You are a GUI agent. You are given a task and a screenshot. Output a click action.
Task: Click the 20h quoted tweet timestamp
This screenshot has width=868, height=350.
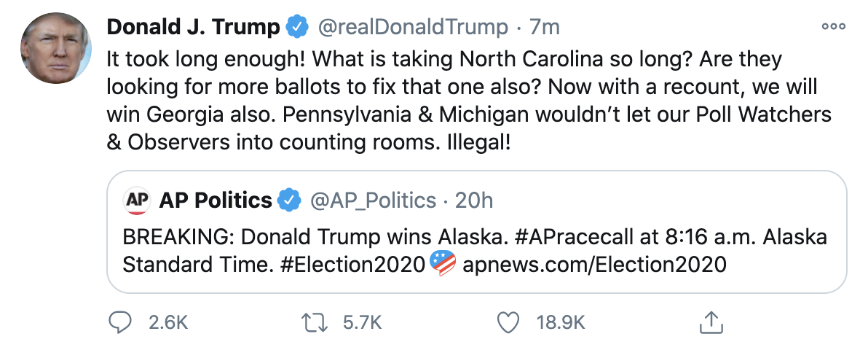coord(474,200)
